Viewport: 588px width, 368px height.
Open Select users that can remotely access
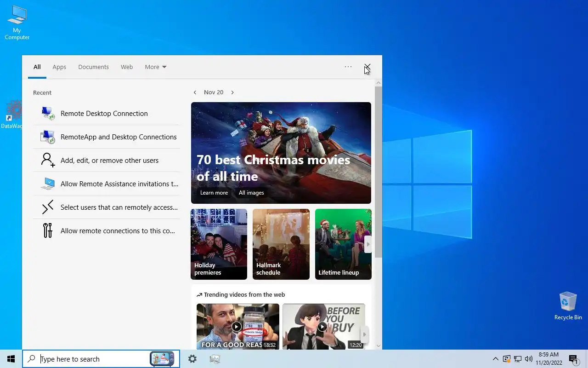[106, 207]
